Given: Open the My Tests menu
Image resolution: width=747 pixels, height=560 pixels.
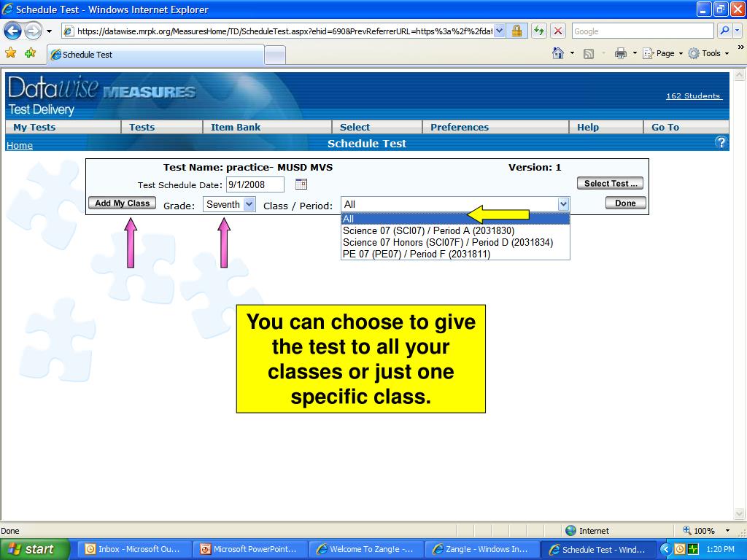Looking at the screenshot, I should pyautogui.click(x=34, y=127).
